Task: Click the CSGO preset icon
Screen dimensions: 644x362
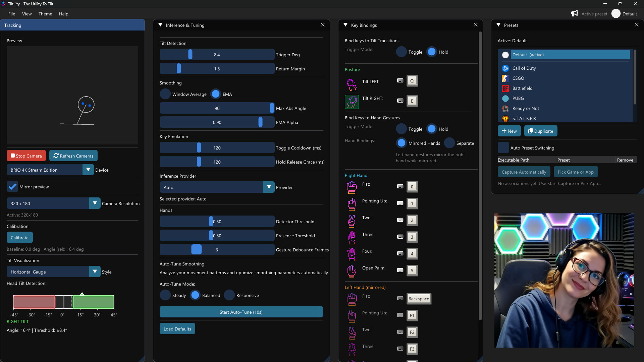Action: point(505,78)
